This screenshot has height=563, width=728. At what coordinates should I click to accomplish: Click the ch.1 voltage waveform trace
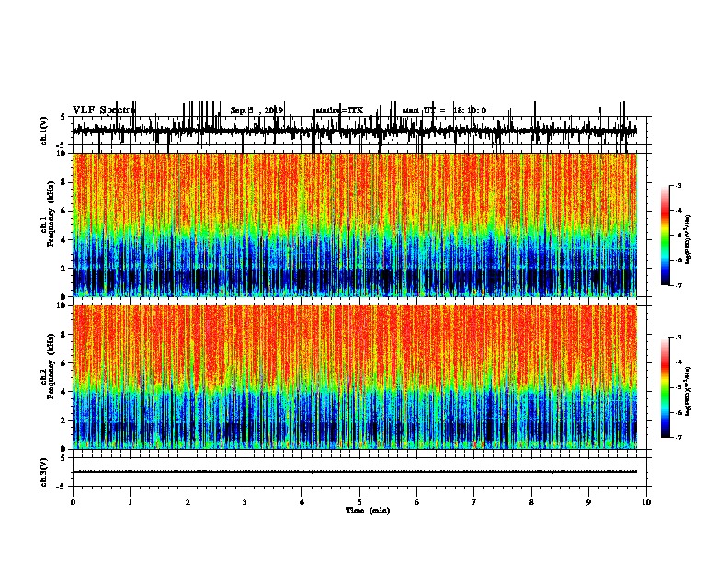(x=355, y=131)
